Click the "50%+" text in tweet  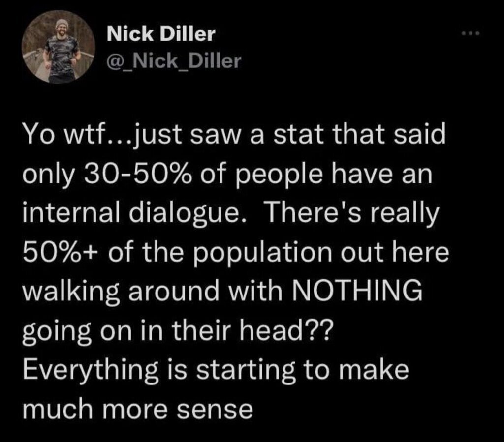pos(62,253)
